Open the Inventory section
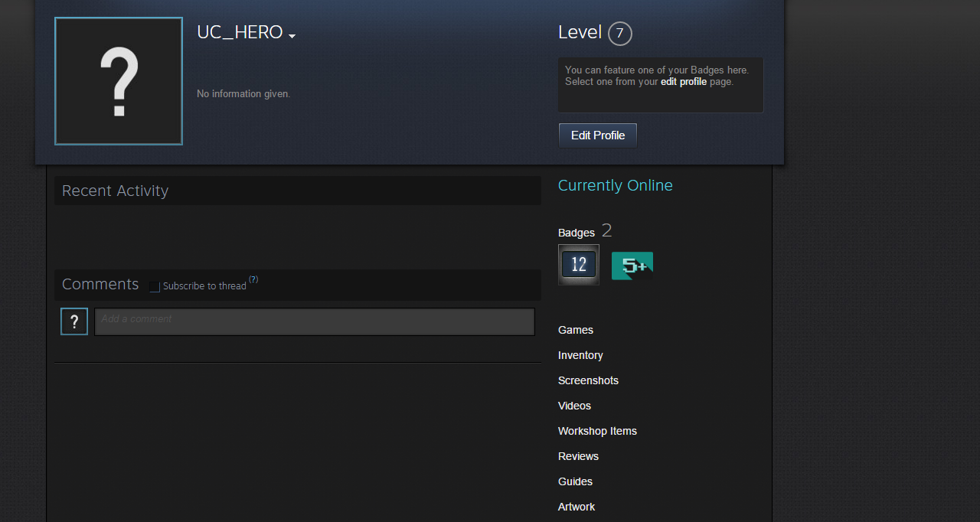Viewport: 980px width, 522px height. 580,355
